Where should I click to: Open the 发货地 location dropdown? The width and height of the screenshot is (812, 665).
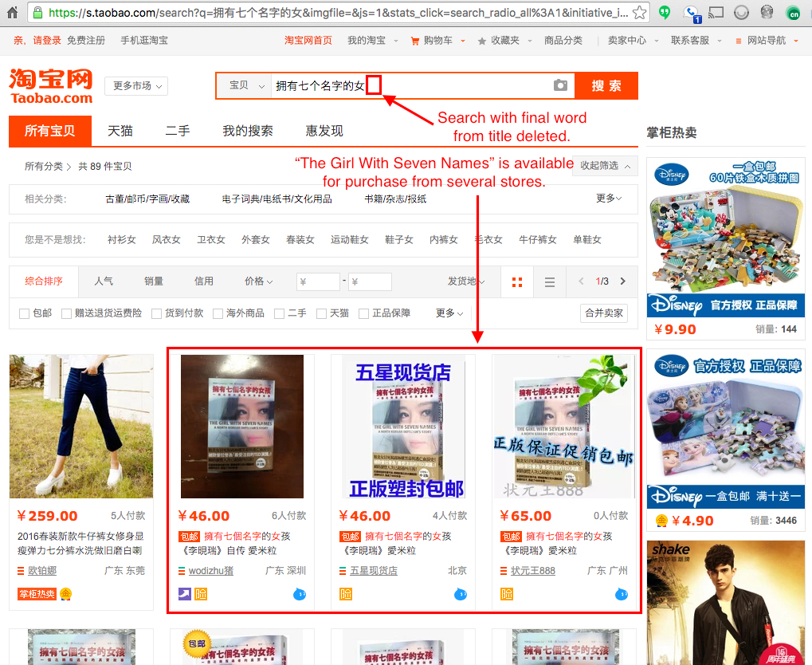click(x=466, y=281)
